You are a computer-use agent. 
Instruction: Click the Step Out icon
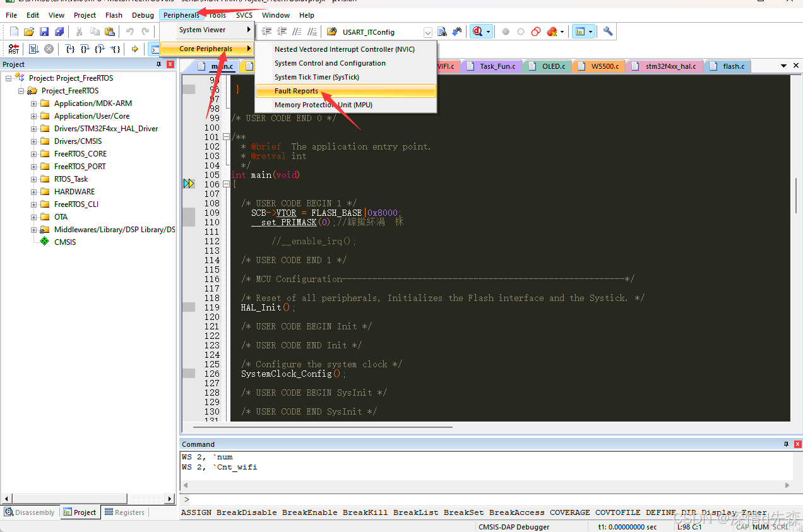coord(100,49)
